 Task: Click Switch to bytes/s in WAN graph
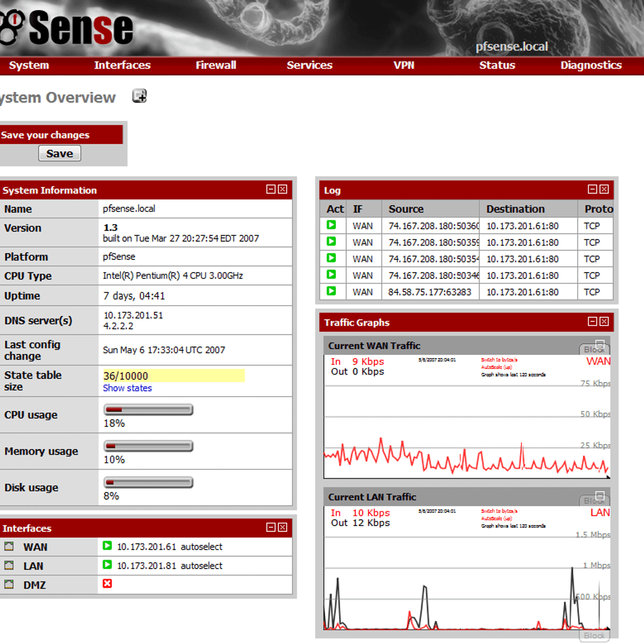(x=499, y=360)
